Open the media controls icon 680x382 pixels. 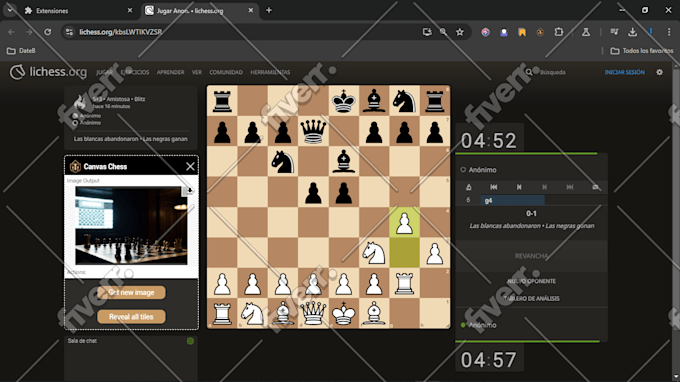click(x=614, y=32)
